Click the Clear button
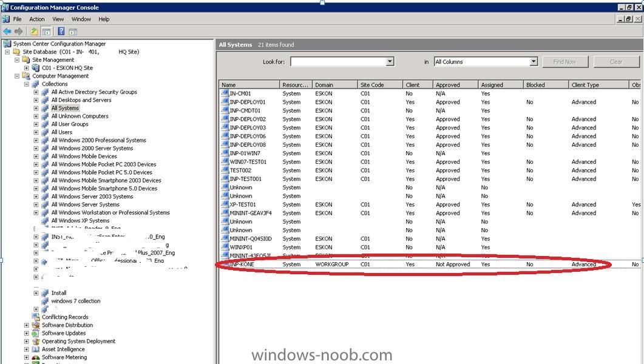644x364 pixels. coord(616,61)
